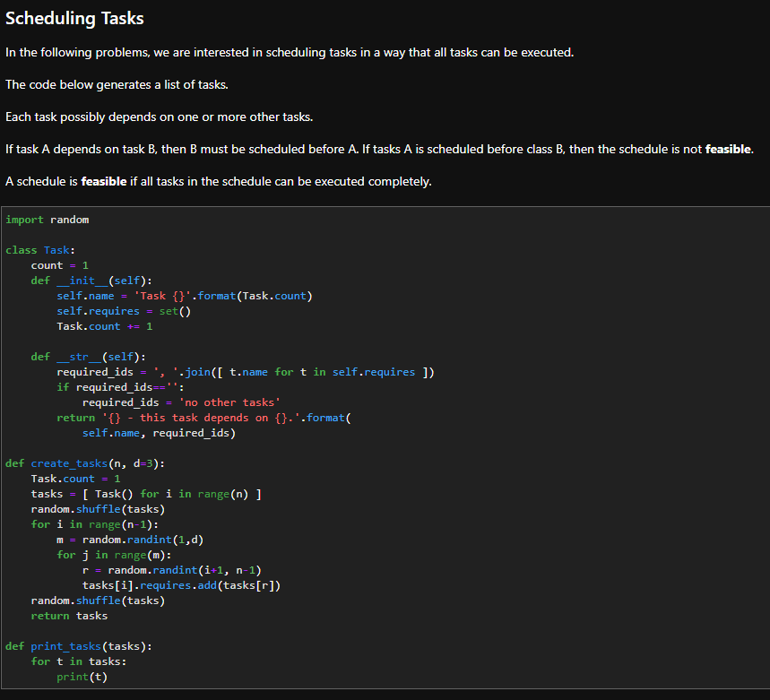Click the 'return tasks' line

[69, 616]
